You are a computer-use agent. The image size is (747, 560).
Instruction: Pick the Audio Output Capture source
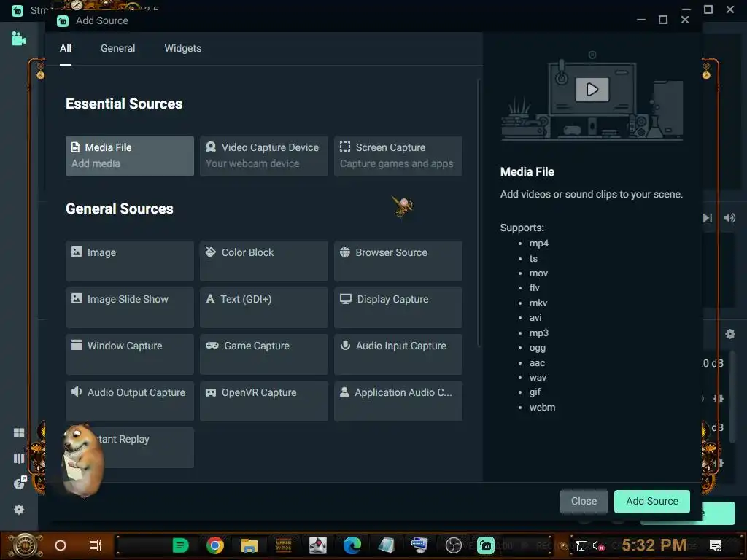130,400
